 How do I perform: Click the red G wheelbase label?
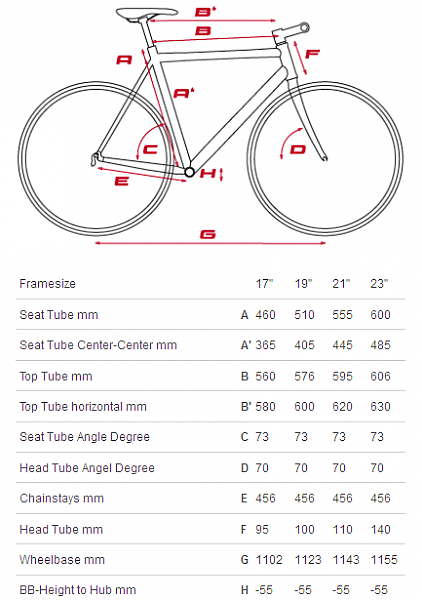pos(208,234)
